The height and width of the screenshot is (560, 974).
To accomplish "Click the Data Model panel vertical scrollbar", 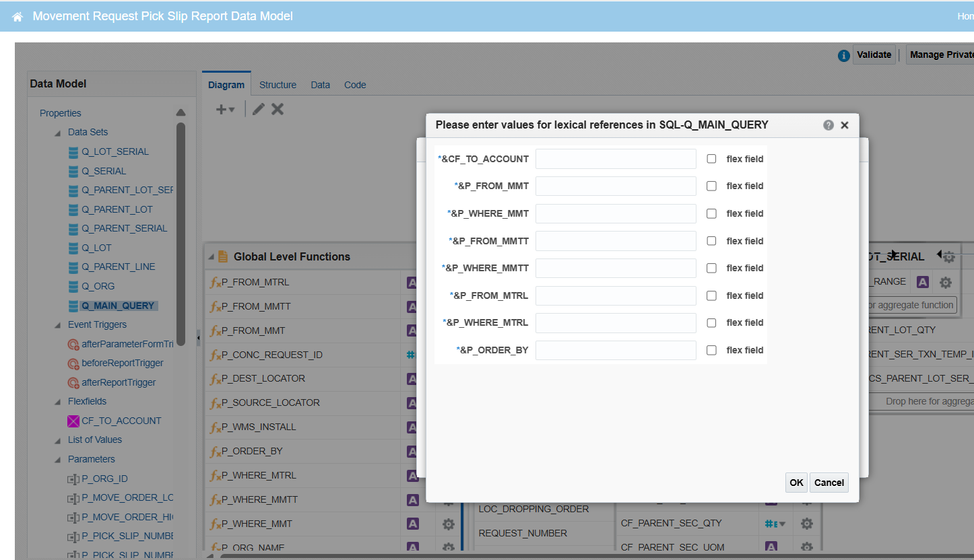I will click(x=181, y=234).
